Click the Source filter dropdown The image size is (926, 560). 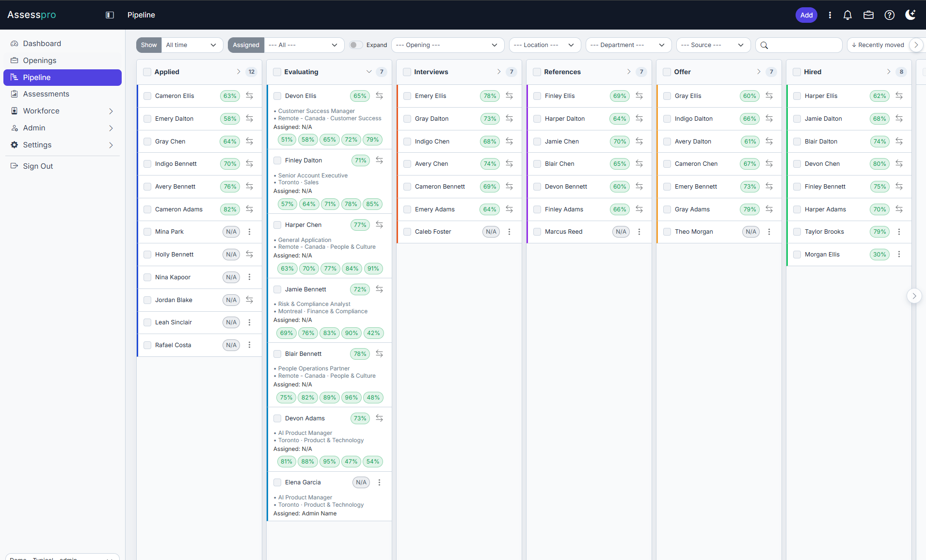(713, 45)
